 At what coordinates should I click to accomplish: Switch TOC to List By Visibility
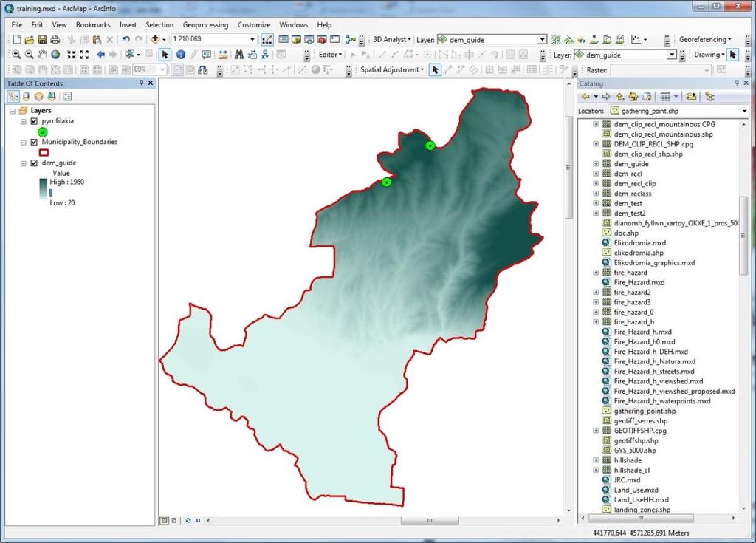tap(39, 97)
